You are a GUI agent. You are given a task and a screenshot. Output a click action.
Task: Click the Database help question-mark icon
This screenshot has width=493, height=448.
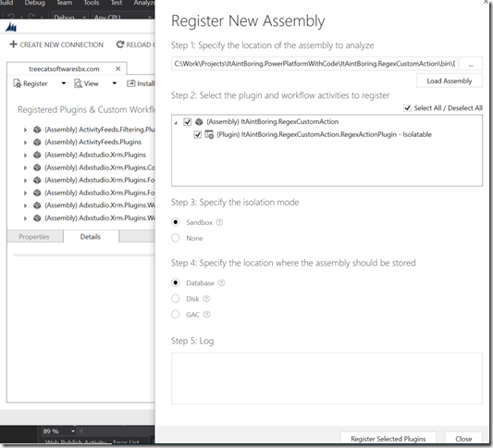[x=221, y=283]
